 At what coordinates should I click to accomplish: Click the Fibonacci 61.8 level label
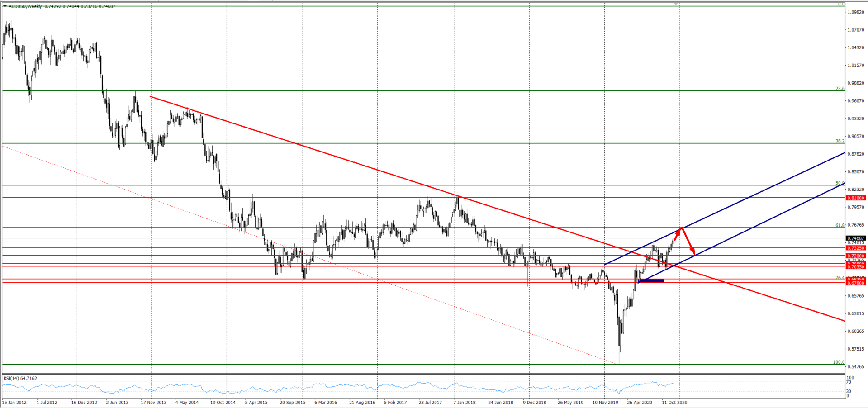click(840, 225)
